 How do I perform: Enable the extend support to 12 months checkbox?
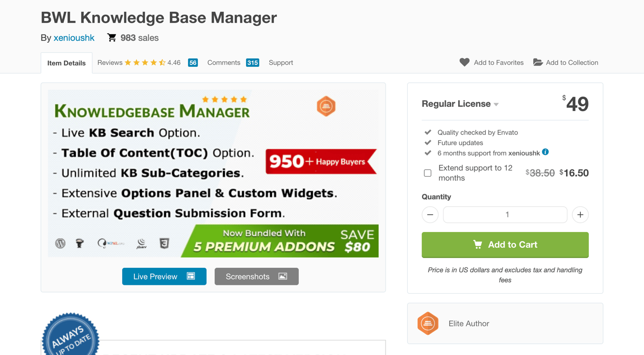coord(428,173)
